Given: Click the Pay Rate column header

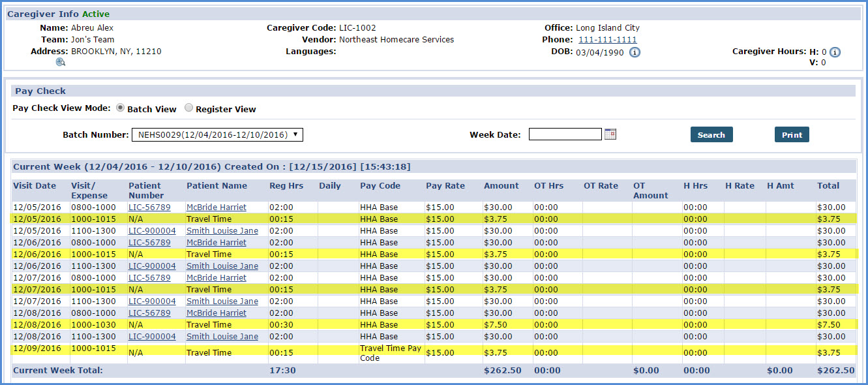Looking at the screenshot, I should (x=445, y=186).
